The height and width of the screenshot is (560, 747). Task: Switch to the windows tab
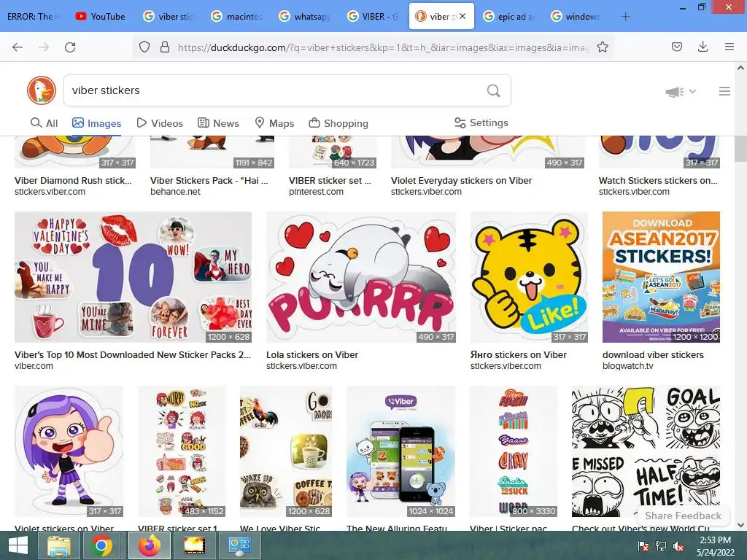pyautogui.click(x=576, y=16)
